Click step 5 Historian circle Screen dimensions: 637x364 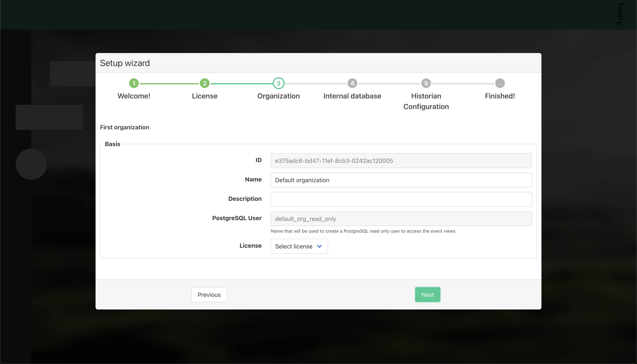coord(426,83)
